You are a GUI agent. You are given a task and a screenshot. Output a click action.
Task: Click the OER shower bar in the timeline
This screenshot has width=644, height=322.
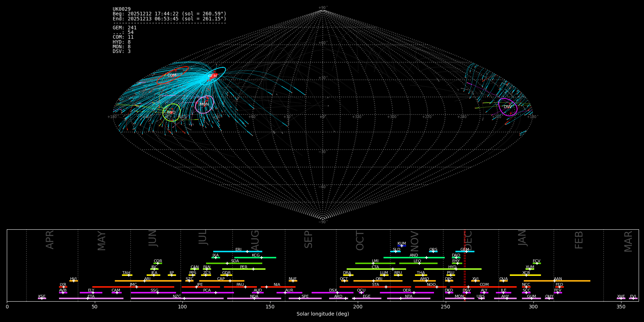pyautogui.click(x=407, y=293)
